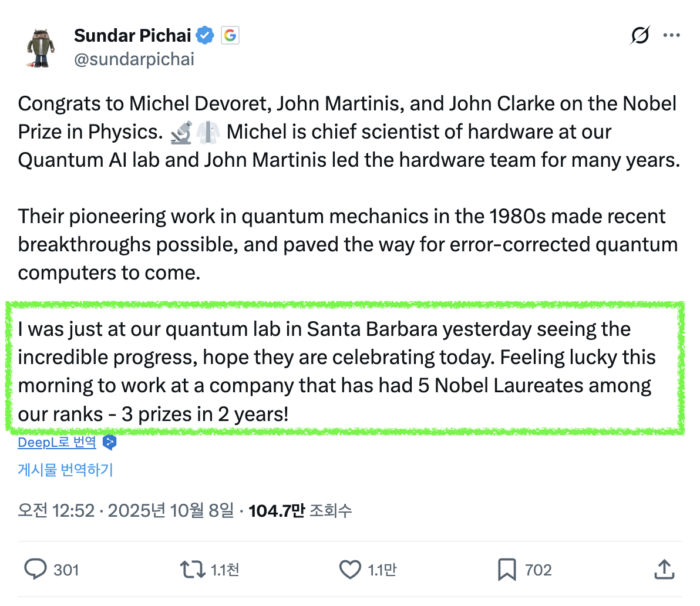Click the DeepL logo icon
This screenshot has width=700, height=606.
pyautogui.click(x=109, y=442)
